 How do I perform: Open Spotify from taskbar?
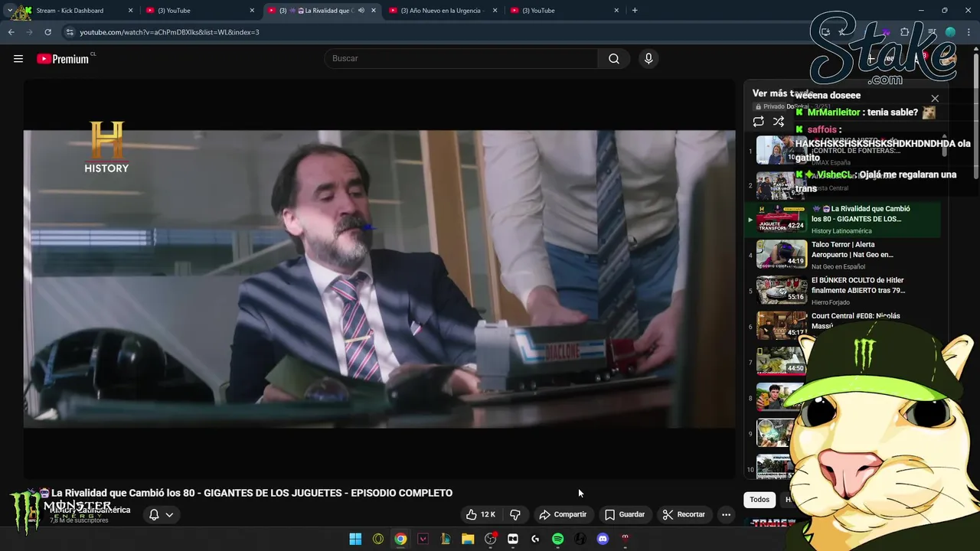(x=557, y=539)
